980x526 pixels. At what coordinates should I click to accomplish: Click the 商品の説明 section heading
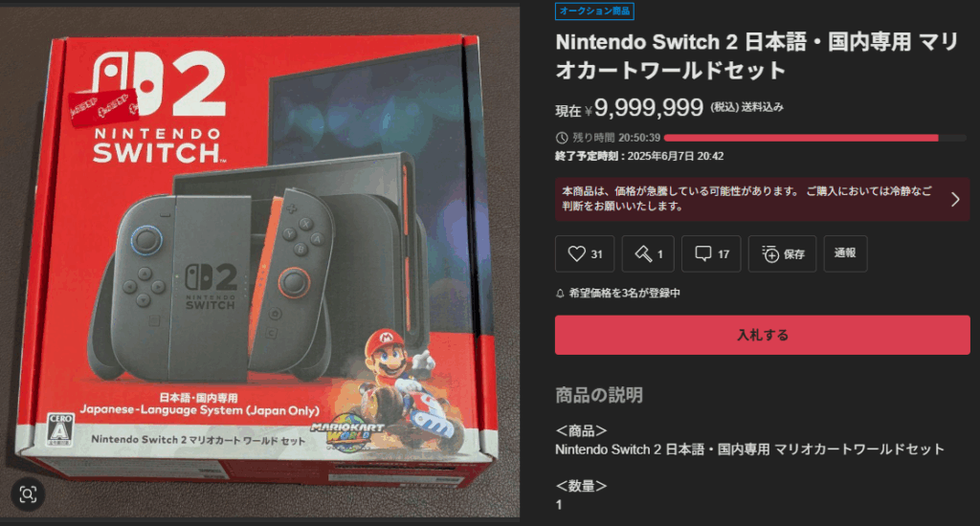click(x=599, y=395)
